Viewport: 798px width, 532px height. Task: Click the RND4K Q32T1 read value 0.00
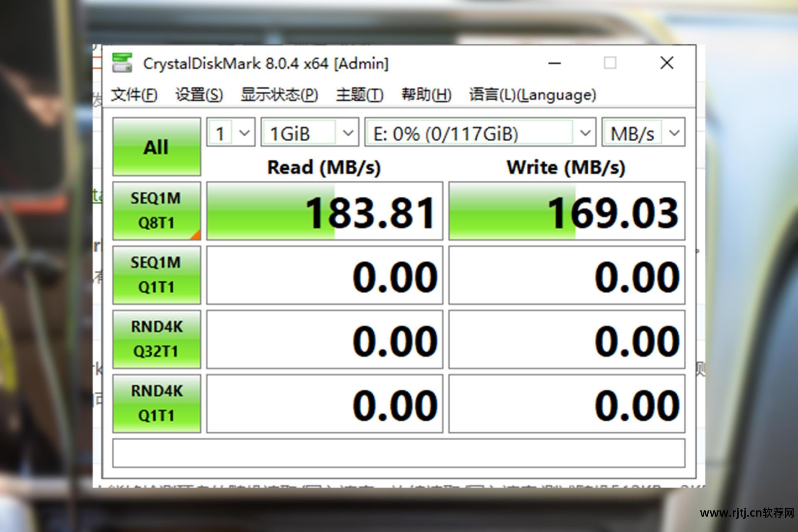click(x=325, y=339)
